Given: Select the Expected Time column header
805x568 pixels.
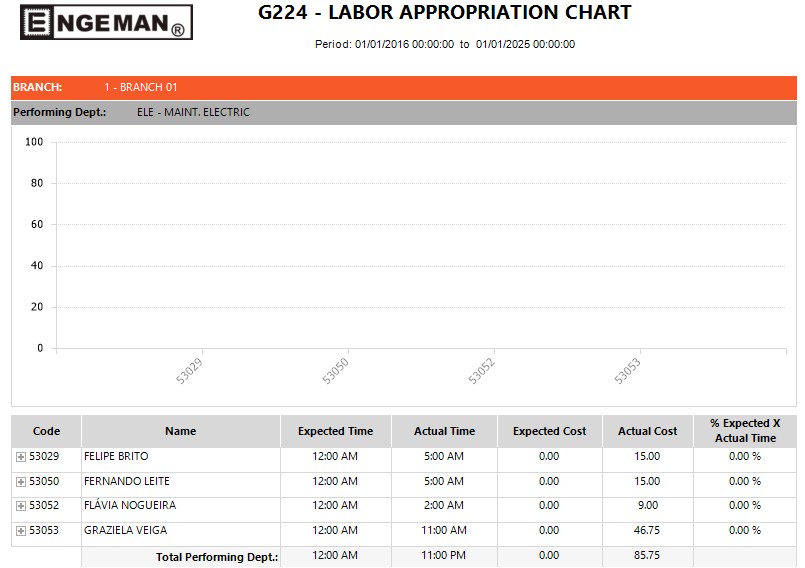Looking at the screenshot, I should click(x=335, y=432).
